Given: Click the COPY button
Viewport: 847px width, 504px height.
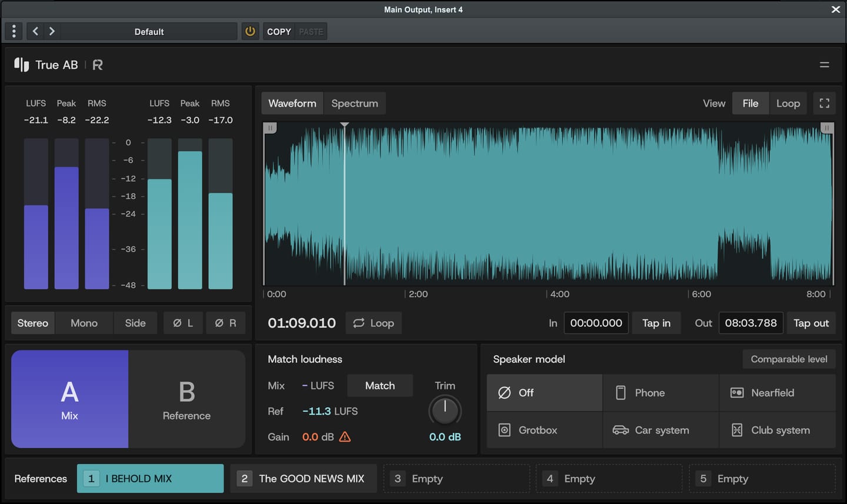Looking at the screenshot, I should click(x=279, y=32).
